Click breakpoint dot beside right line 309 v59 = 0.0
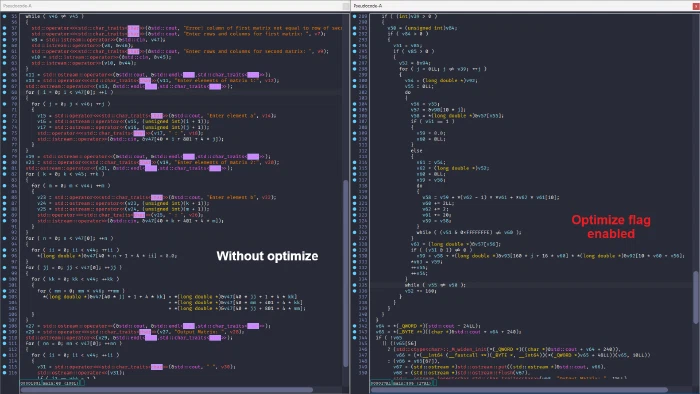 click(354, 133)
